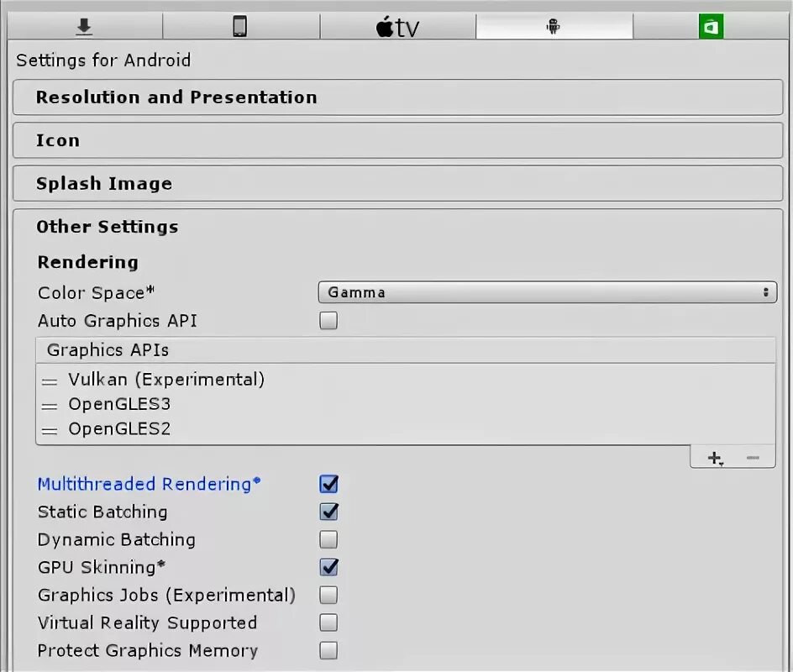This screenshot has width=793, height=672.
Task: Uncheck Multithreaded Rendering checkbox
Action: coord(328,484)
